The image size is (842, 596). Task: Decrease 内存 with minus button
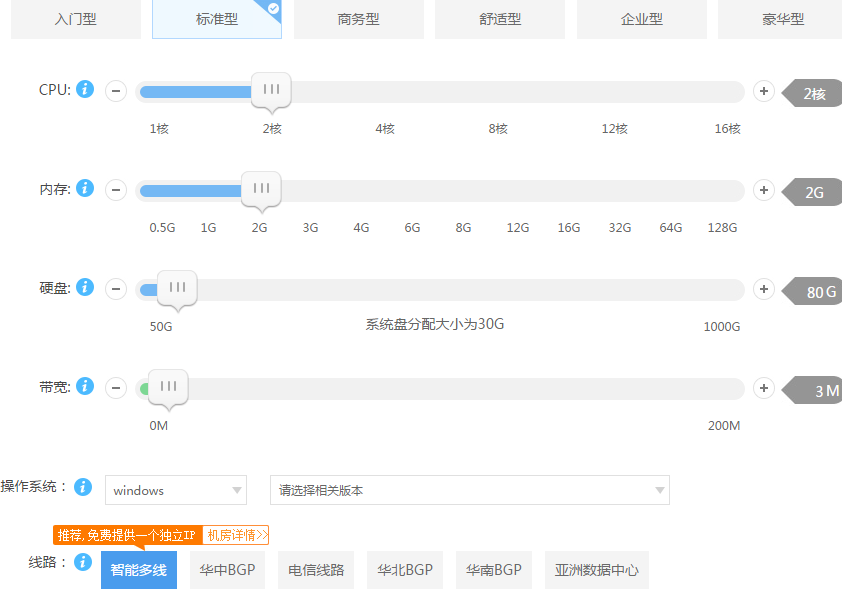coord(116,190)
